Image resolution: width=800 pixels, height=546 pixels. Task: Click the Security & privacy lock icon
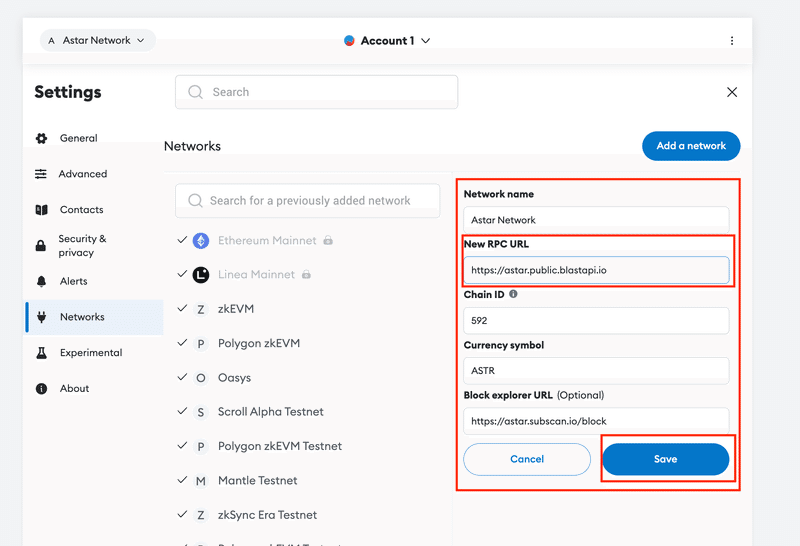41,245
